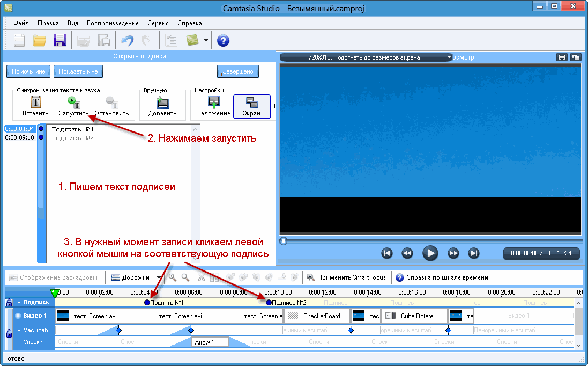
Task: Click the Запустить sync start icon
Action: click(x=73, y=102)
